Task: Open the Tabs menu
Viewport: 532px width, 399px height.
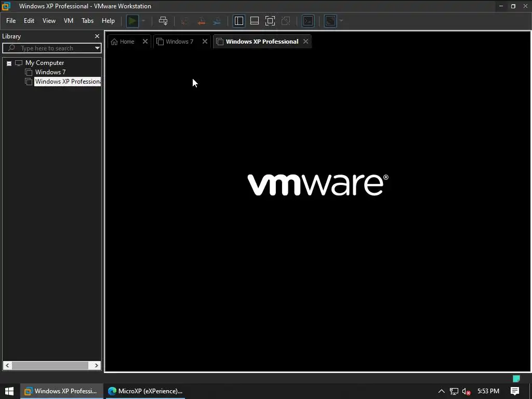Action: (87, 21)
